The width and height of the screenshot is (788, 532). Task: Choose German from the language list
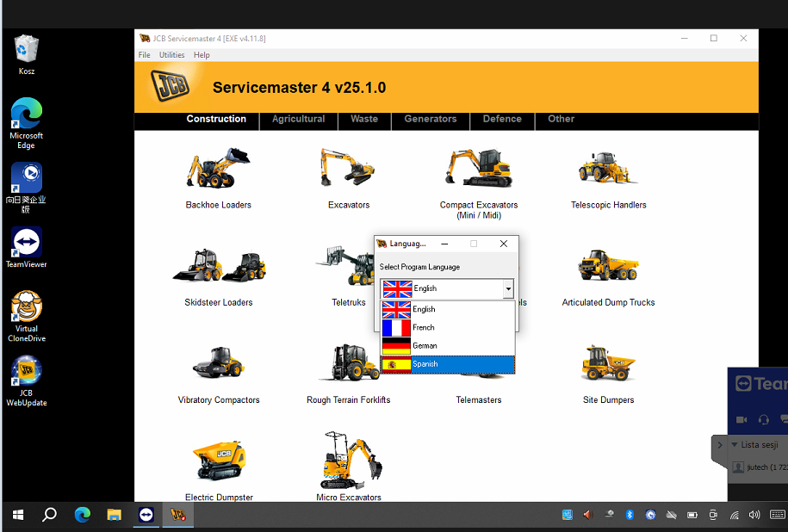(x=448, y=345)
